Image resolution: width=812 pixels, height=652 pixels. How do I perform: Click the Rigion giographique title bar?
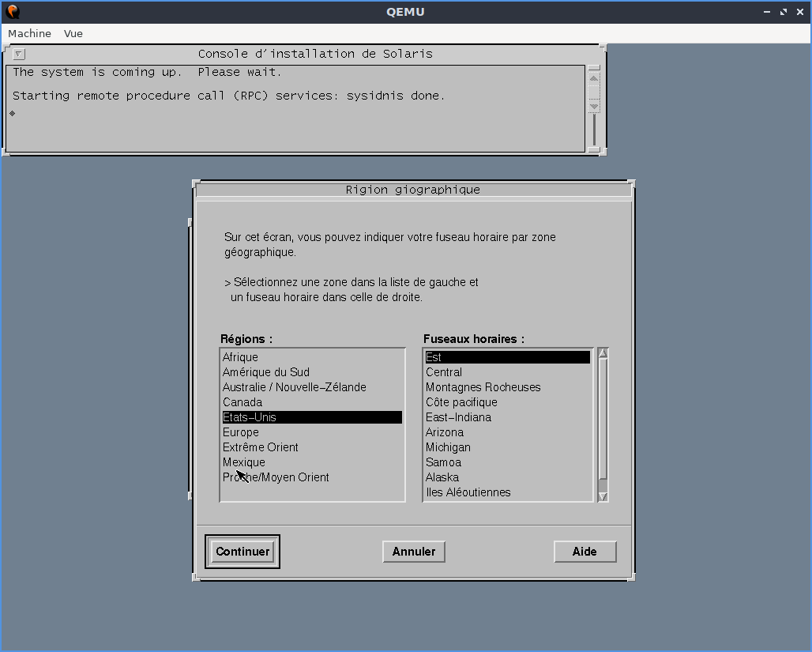pos(413,190)
